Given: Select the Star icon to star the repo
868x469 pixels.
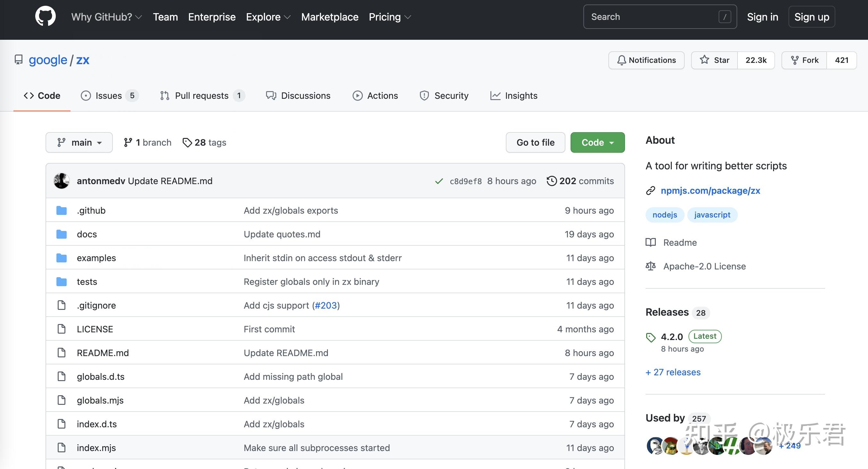Looking at the screenshot, I should 704,60.
